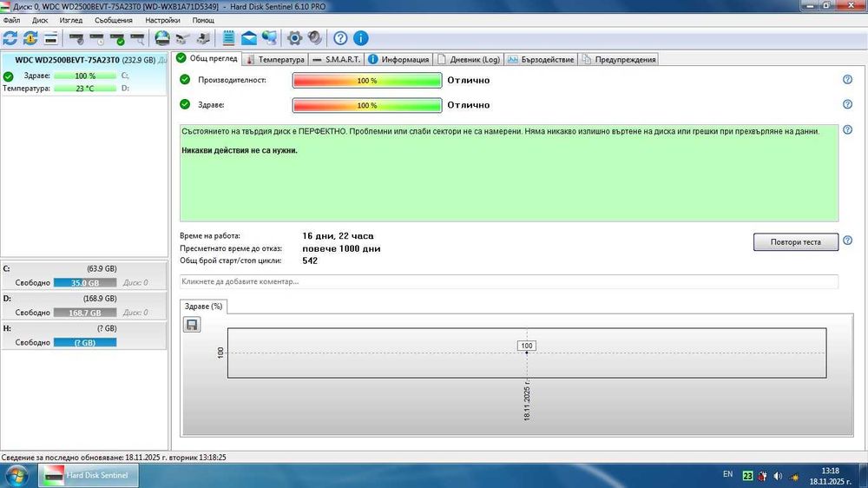Screen dimensions: 868x488
Task: Click the speaker sound icon in toolbar
Action: pos(315,38)
